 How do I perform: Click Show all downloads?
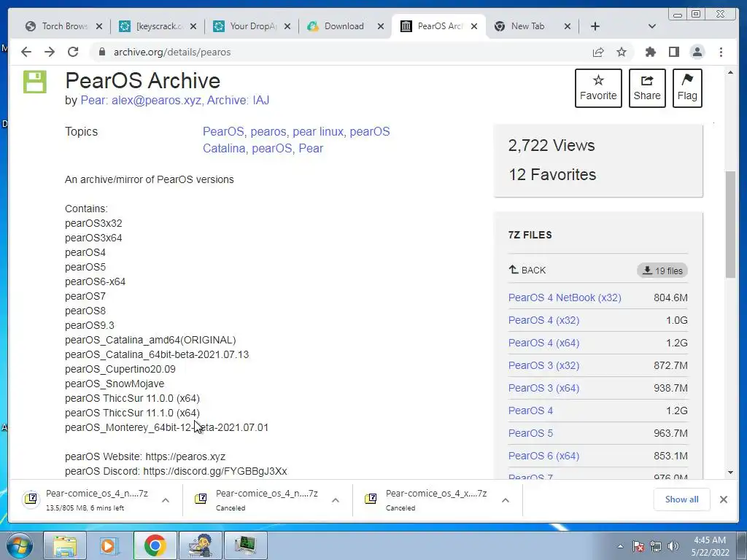point(682,499)
